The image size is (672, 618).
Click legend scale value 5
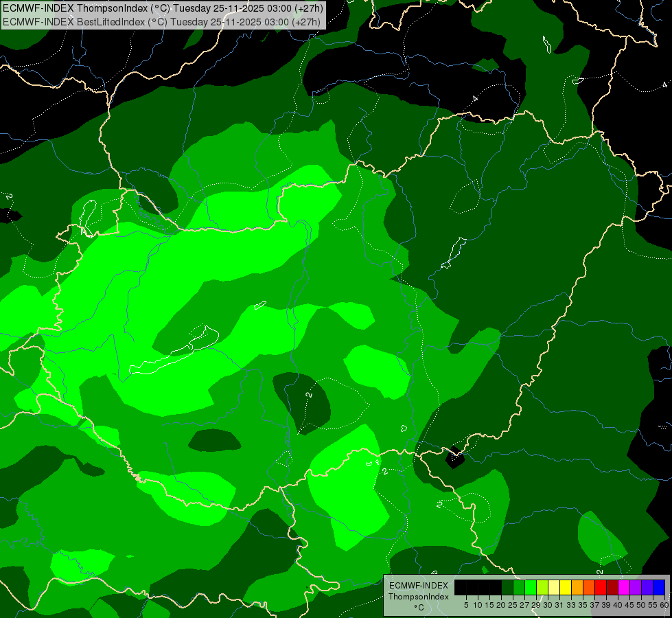[466, 605]
